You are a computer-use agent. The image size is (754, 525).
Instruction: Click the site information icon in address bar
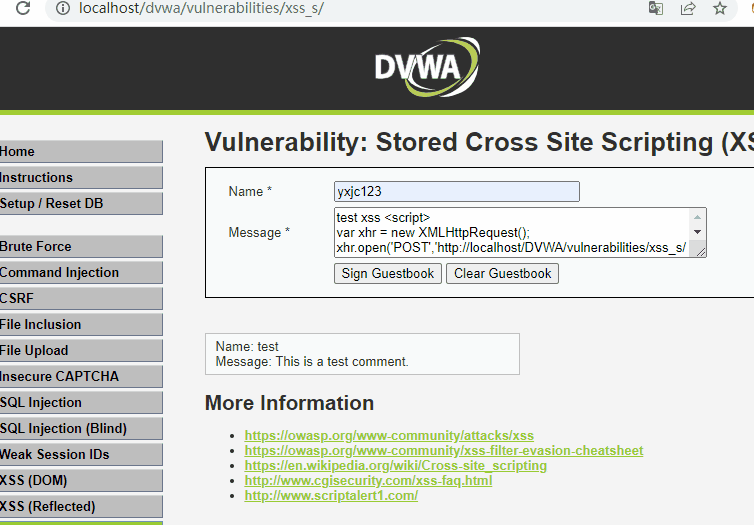[x=63, y=8]
